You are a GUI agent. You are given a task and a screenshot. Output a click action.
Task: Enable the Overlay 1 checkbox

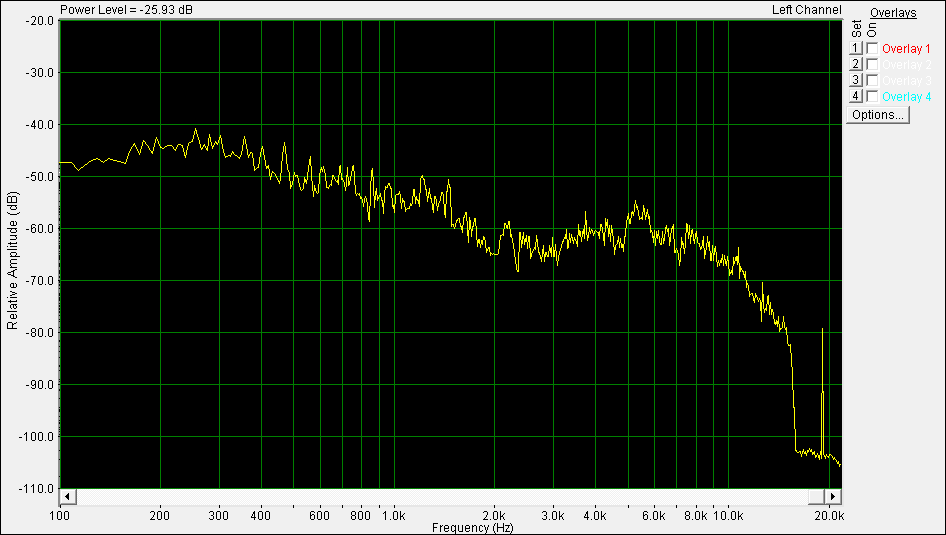(x=872, y=49)
